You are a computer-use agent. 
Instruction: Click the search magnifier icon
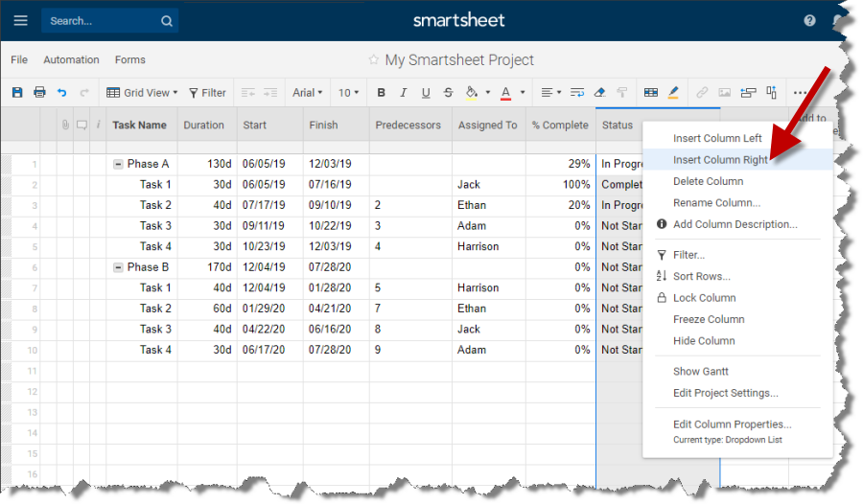tap(167, 21)
